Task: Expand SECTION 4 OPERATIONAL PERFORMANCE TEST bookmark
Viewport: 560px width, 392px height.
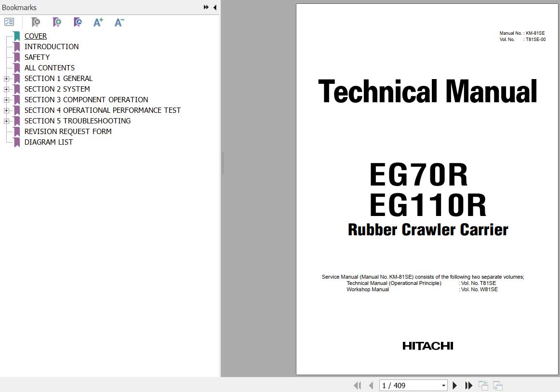Action: click(6, 110)
